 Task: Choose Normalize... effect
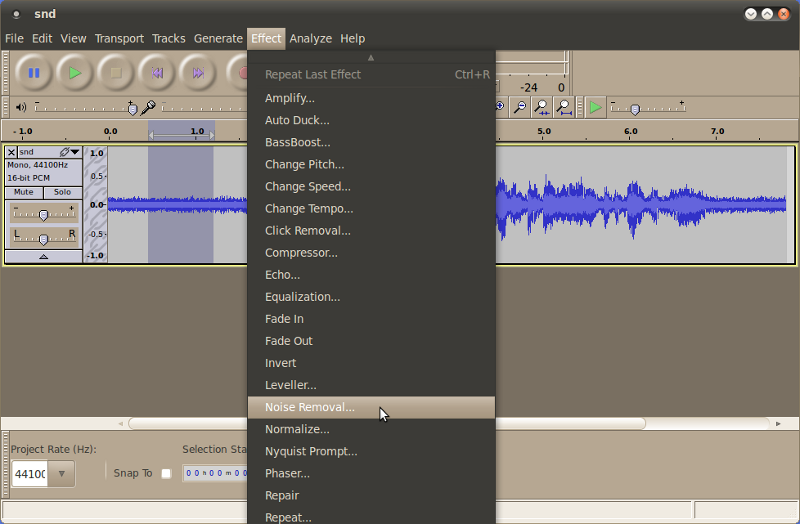click(371, 430)
